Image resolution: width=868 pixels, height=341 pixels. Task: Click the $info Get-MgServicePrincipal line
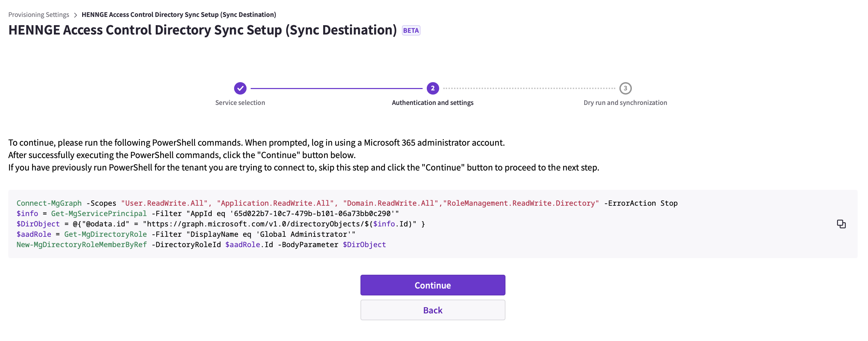pyautogui.click(x=208, y=214)
